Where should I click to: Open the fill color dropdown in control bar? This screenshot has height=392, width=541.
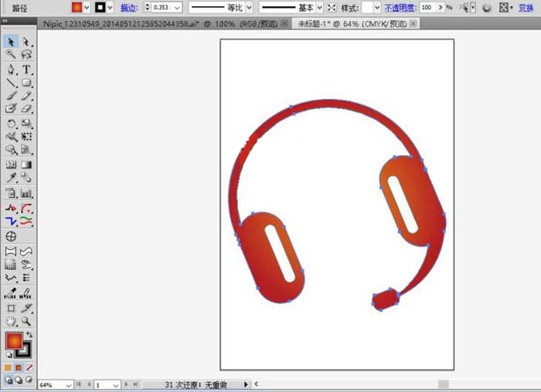(x=87, y=8)
